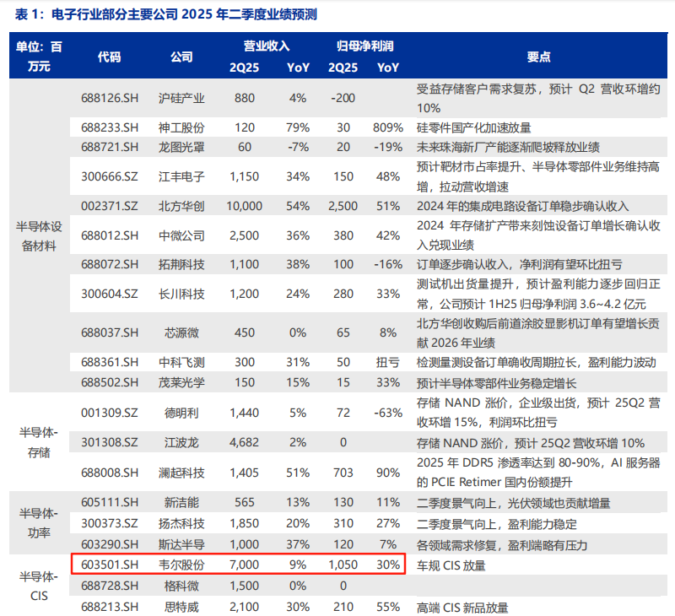Select the 2,500 net profit of 北方华创
This screenshot has height=616, width=675.
coord(343,206)
